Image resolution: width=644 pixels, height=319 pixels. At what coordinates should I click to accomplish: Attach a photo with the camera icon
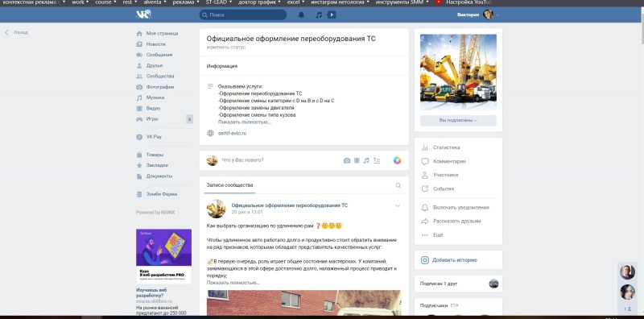[347, 161]
